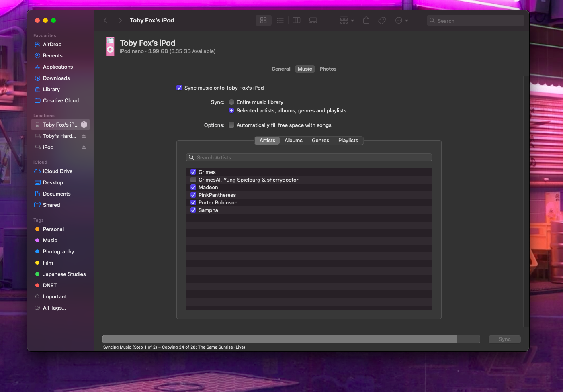The height and width of the screenshot is (392, 563).
Task: Go forward with the right chevron
Action: point(120,20)
